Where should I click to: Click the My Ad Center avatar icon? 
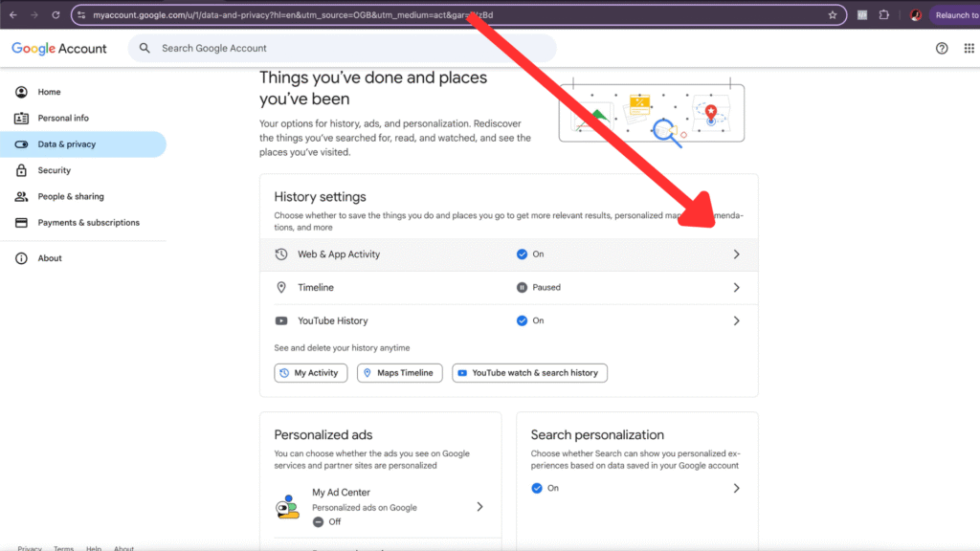287,507
